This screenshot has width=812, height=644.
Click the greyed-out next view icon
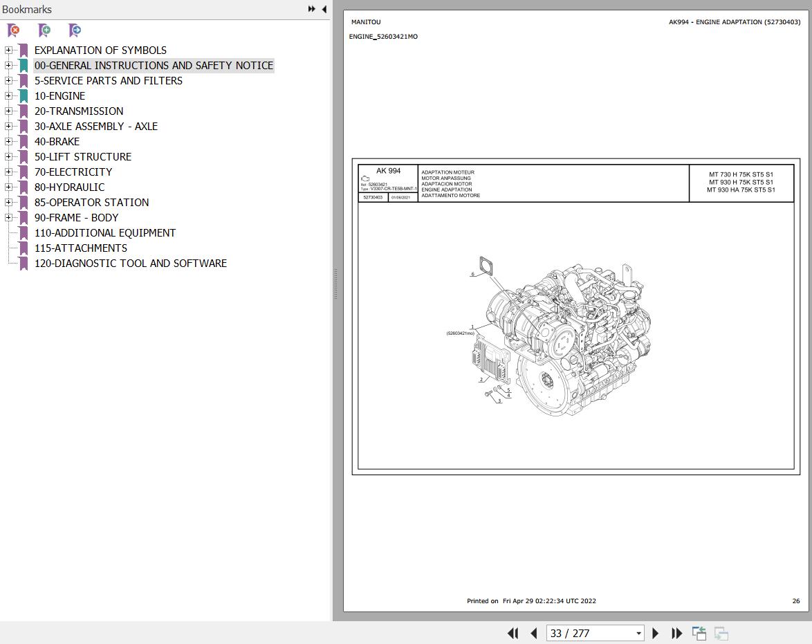721,633
